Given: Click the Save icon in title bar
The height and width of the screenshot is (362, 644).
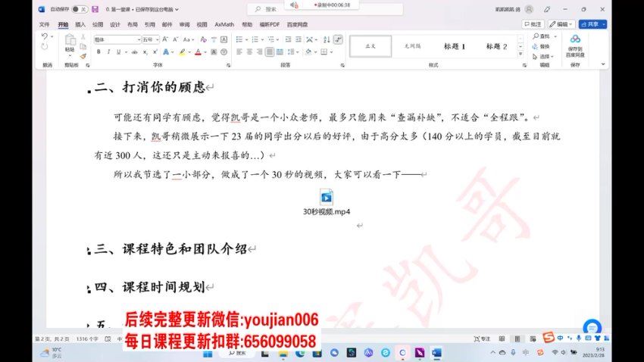Looking at the screenshot, I should point(95,9).
